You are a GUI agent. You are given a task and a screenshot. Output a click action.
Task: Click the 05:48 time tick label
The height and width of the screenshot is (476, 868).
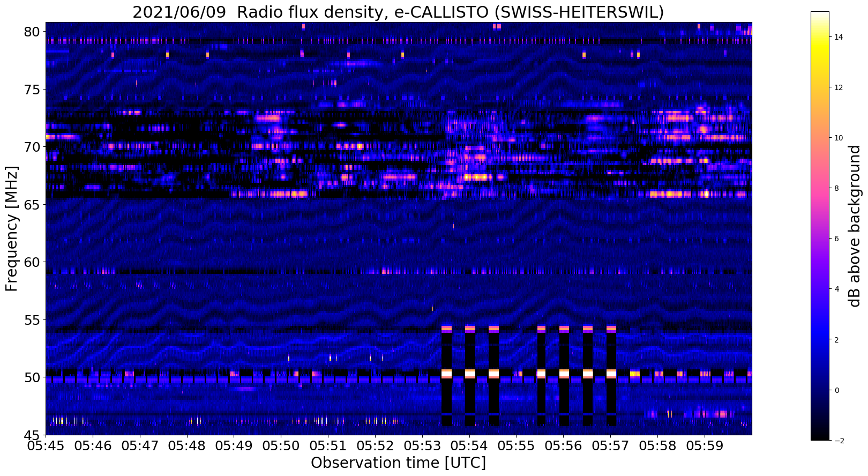187,446
